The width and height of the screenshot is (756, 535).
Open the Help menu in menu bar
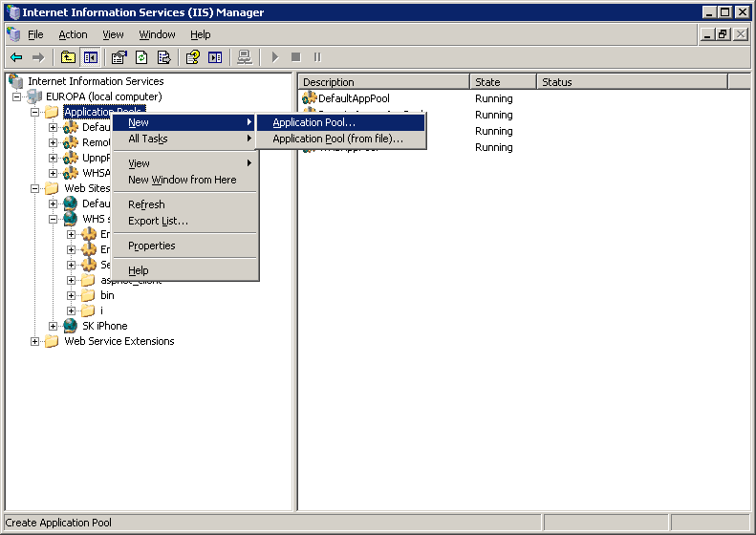click(200, 34)
